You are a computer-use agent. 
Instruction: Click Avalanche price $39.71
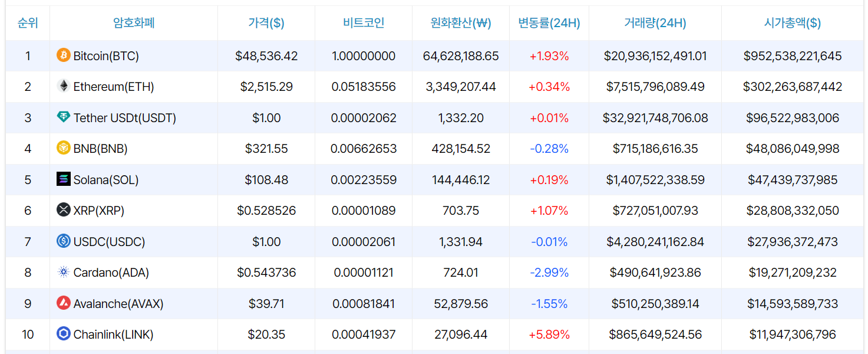click(266, 304)
